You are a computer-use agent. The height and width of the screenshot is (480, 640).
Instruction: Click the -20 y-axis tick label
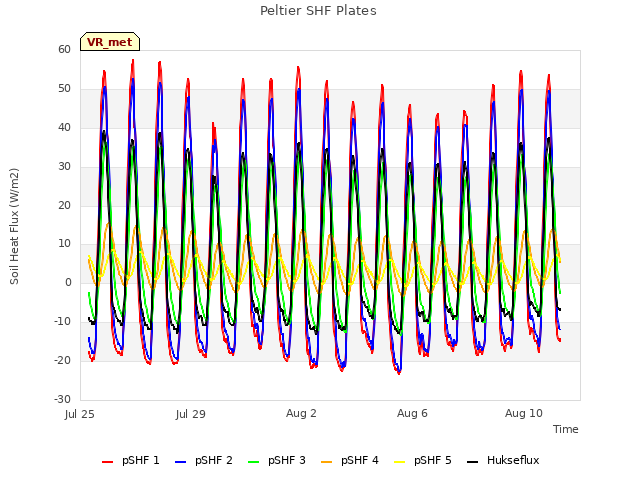62,360
